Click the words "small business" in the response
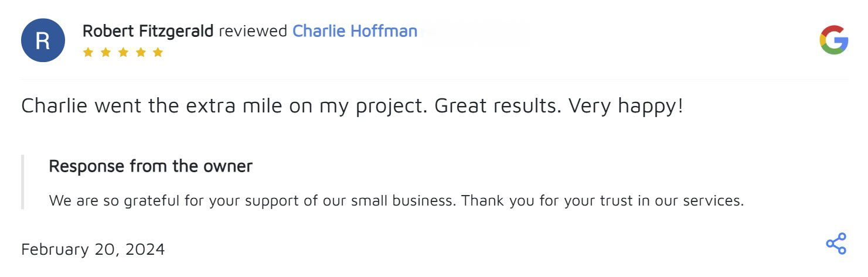The image size is (868, 277). point(410,201)
